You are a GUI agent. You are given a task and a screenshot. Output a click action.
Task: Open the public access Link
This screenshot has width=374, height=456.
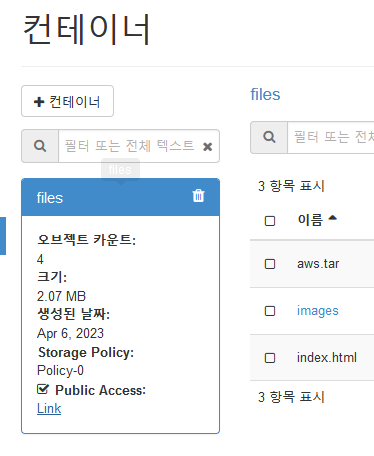point(49,408)
